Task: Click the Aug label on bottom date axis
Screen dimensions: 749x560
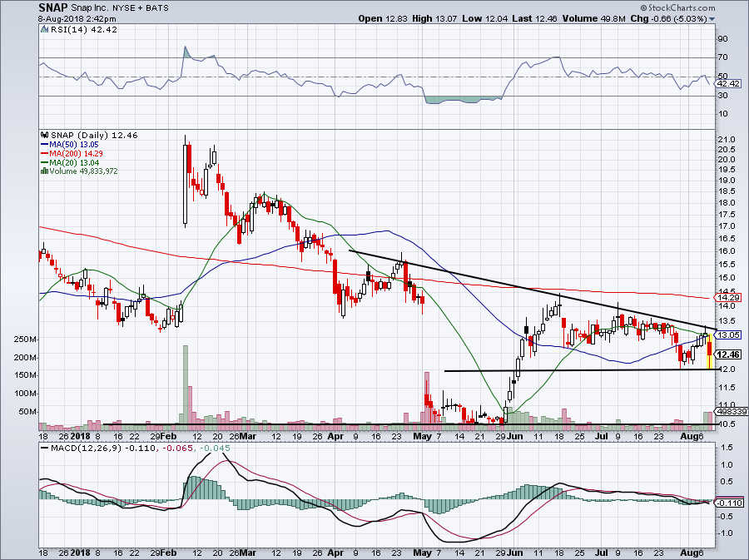Action: pos(686,434)
